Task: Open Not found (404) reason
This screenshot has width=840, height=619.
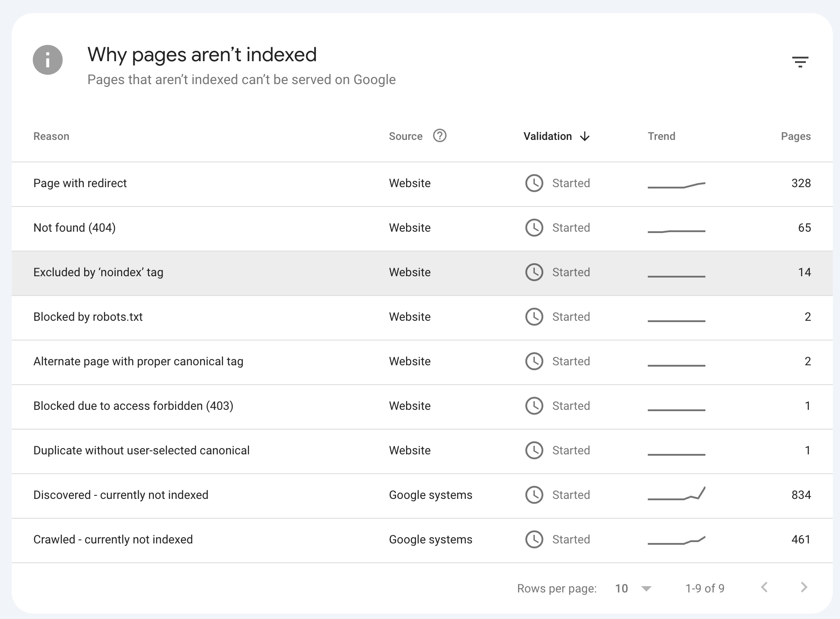Action: 74,228
